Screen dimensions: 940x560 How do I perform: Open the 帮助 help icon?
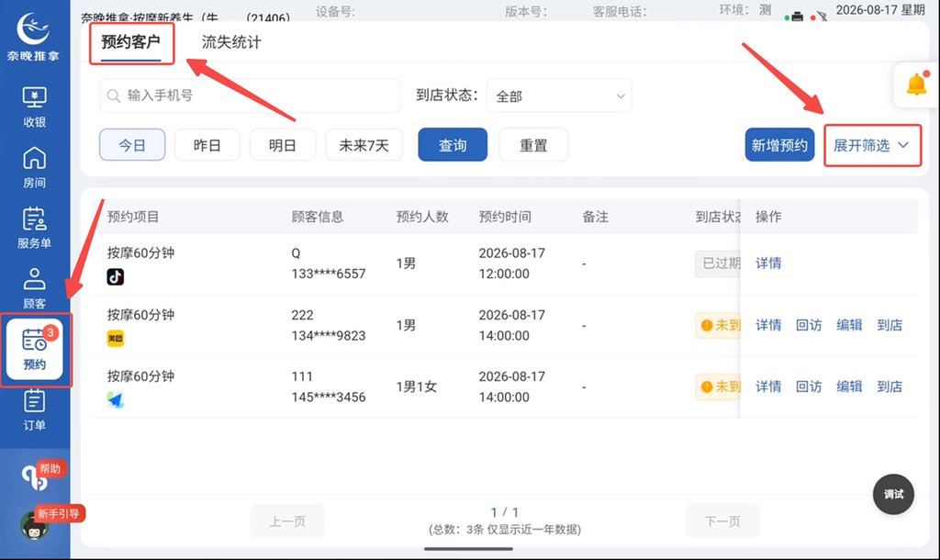(x=37, y=476)
